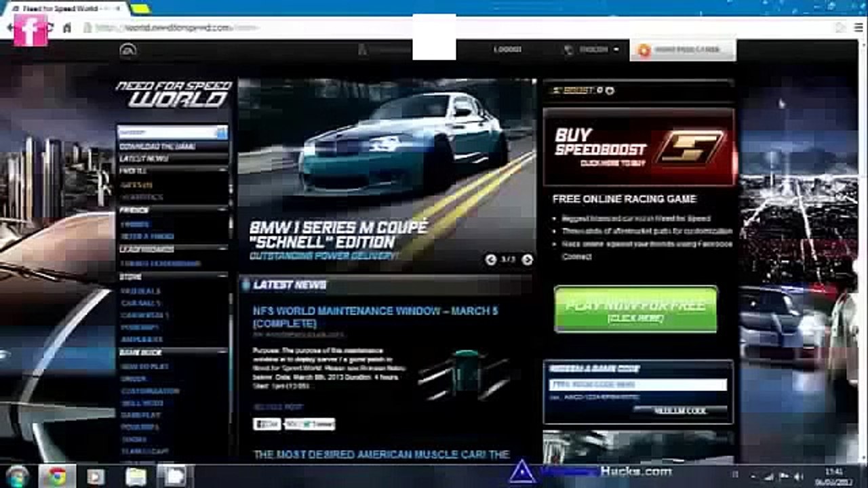Collapse the Friends sidebar section
The width and height of the screenshot is (868, 488).
pyautogui.click(x=222, y=210)
